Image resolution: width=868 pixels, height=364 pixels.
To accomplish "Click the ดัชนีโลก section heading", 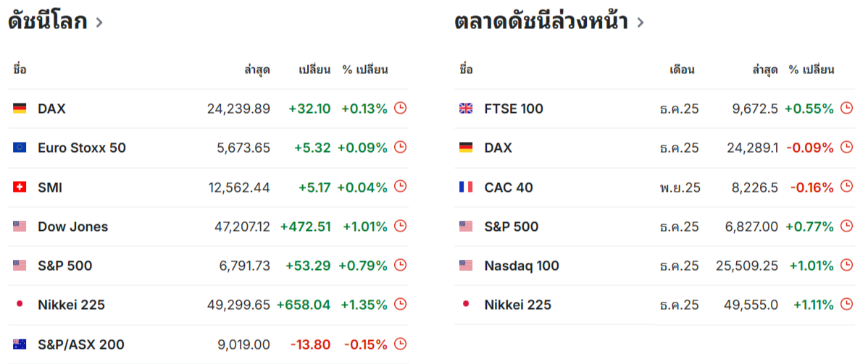I will click(48, 22).
